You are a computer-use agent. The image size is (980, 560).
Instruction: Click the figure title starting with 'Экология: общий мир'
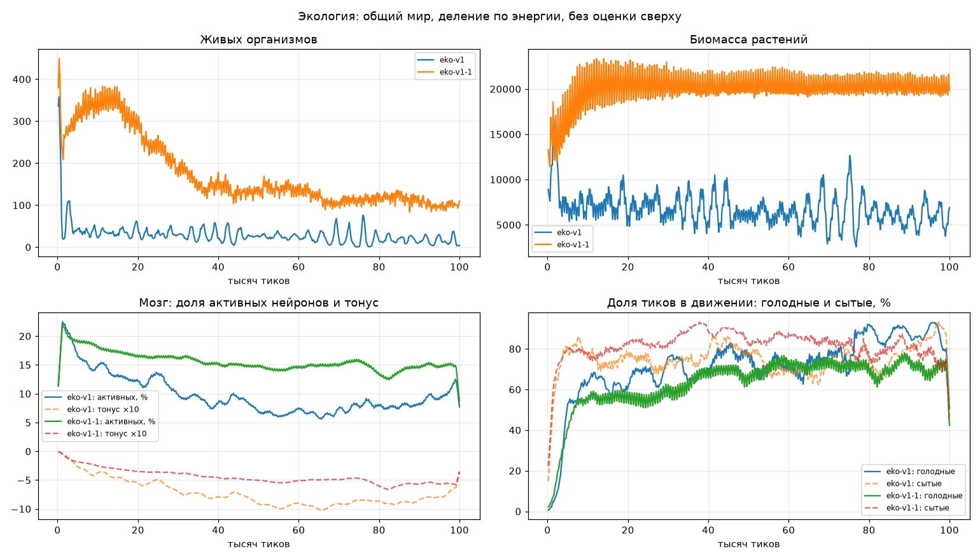coord(489,17)
